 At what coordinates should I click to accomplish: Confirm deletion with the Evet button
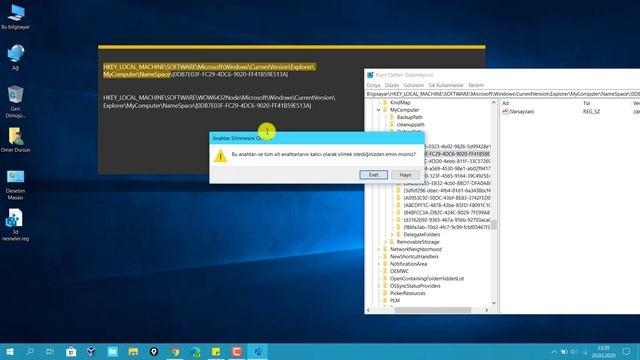(x=373, y=175)
